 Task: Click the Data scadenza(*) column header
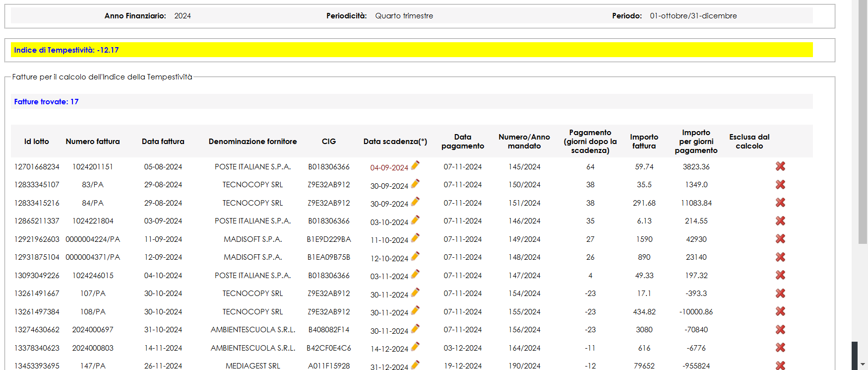395,142
